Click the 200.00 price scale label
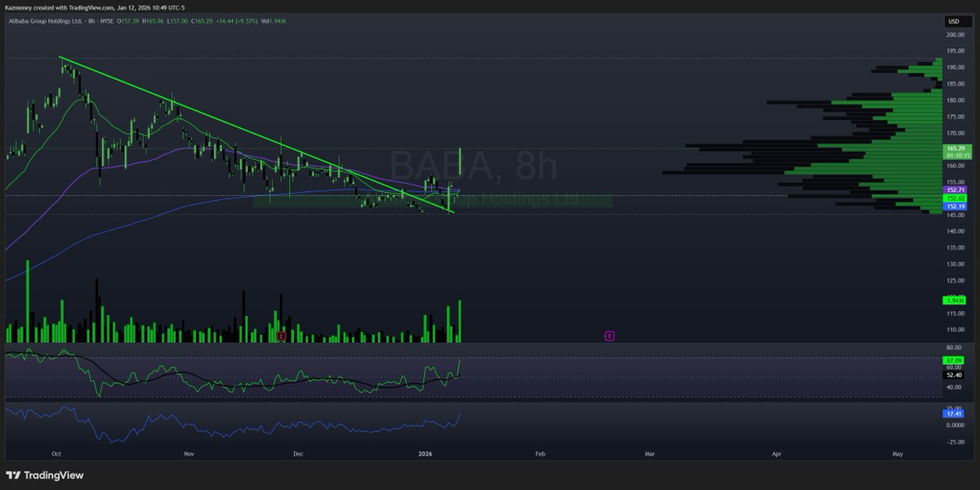Viewport: 980px width, 490px height. [x=955, y=34]
